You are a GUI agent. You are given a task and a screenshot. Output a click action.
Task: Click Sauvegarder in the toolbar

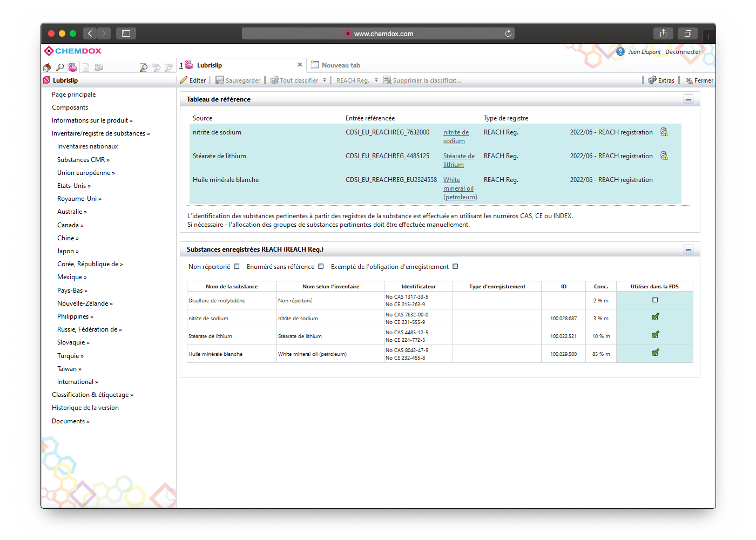pyautogui.click(x=238, y=80)
